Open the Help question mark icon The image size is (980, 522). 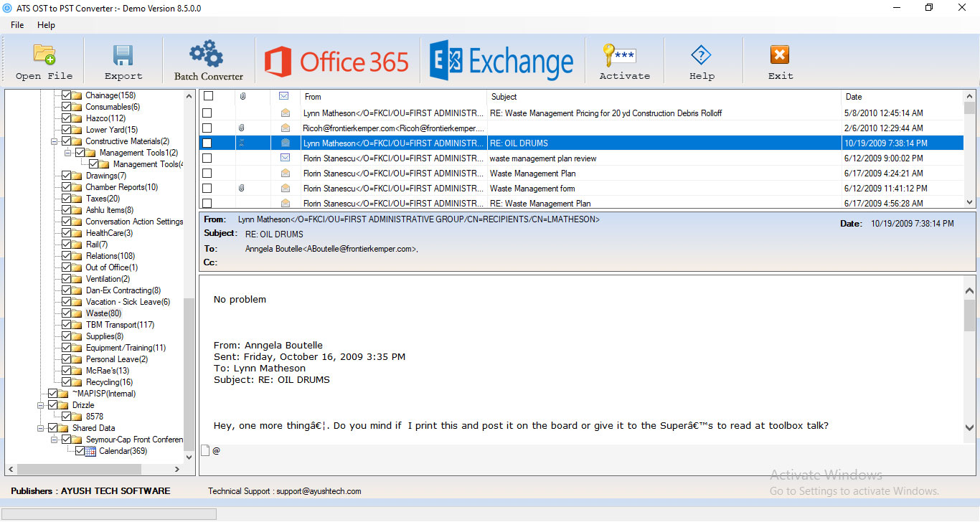pos(701,55)
